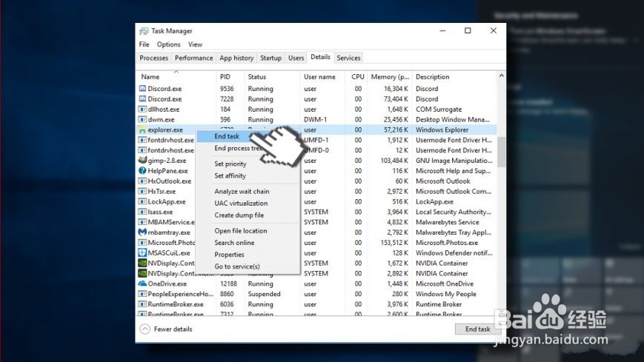Click the mbamtray.exe Malwarebytes icon
The image size is (644, 362).
point(142,232)
